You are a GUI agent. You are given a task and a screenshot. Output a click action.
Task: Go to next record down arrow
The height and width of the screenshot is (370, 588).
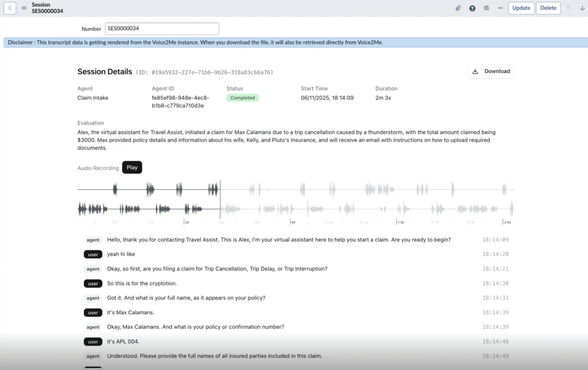[582, 8]
